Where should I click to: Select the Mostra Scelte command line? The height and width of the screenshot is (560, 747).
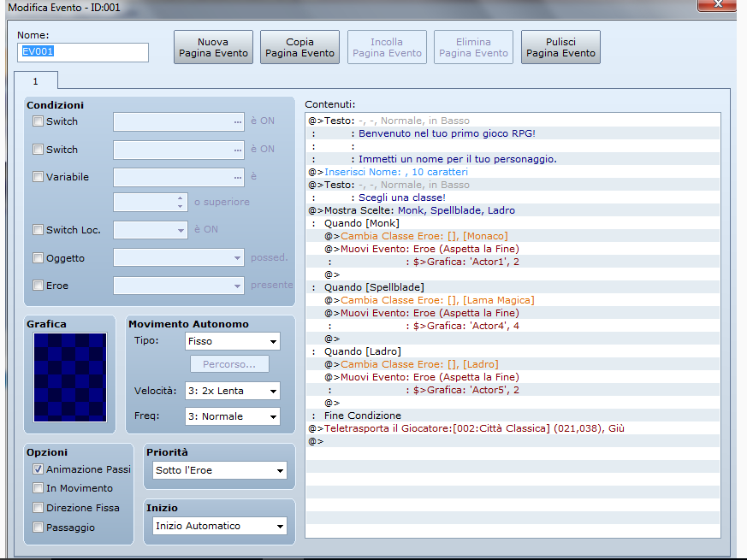[x=412, y=210]
